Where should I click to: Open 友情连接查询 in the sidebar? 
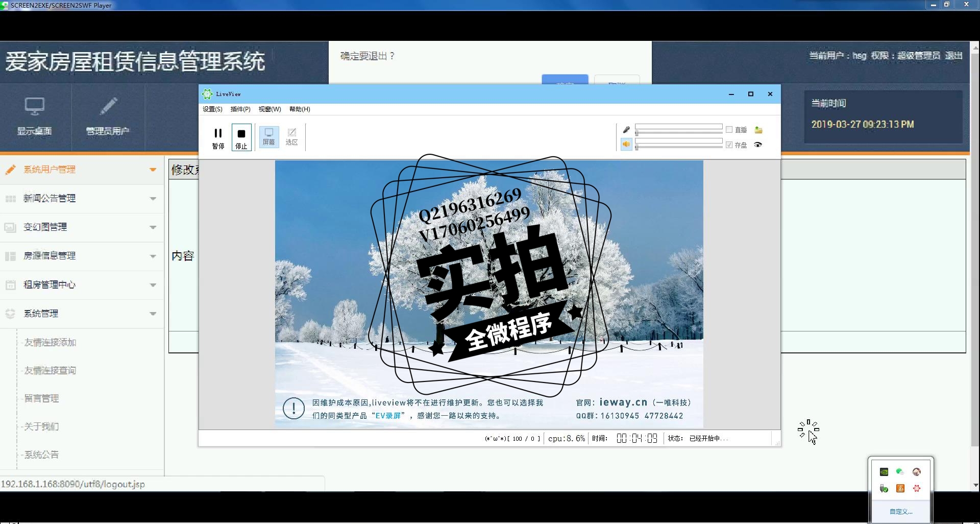tap(50, 370)
